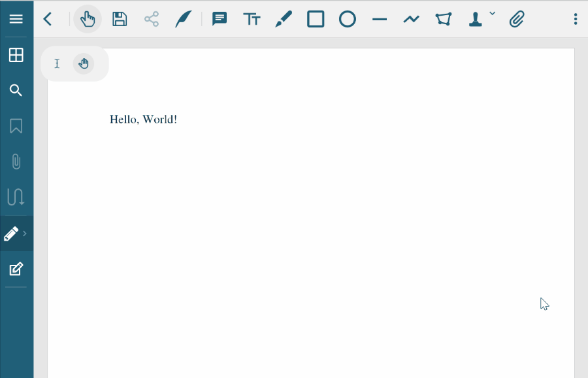Open bookmarks panel in sidebar
588x378 pixels.
(16, 126)
